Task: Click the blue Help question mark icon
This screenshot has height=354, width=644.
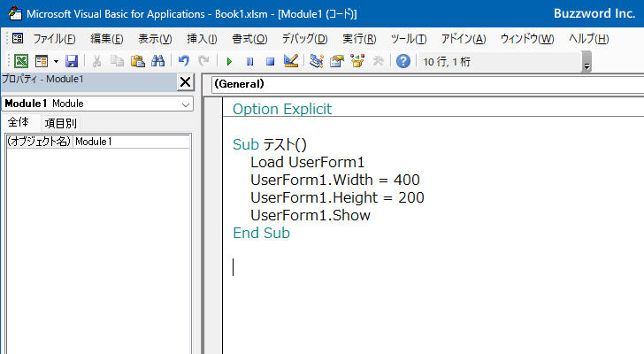Action: (403, 61)
